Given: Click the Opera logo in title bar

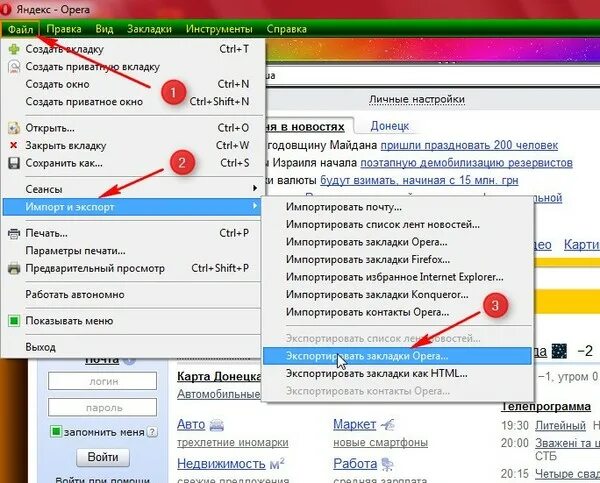Looking at the screenshot, I should [x=5, y=9].
